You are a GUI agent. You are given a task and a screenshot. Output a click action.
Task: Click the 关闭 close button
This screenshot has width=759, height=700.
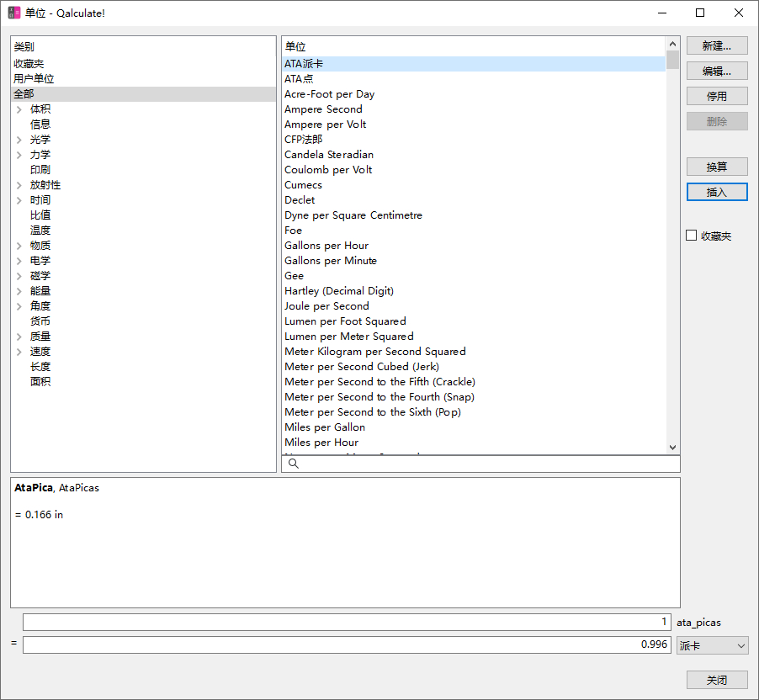click(x=717, y=680)
